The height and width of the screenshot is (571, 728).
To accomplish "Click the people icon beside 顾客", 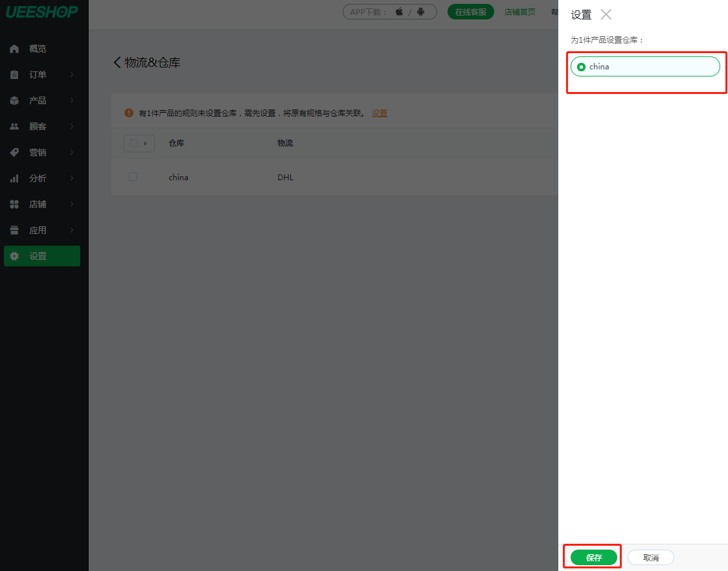I will 14,126.
